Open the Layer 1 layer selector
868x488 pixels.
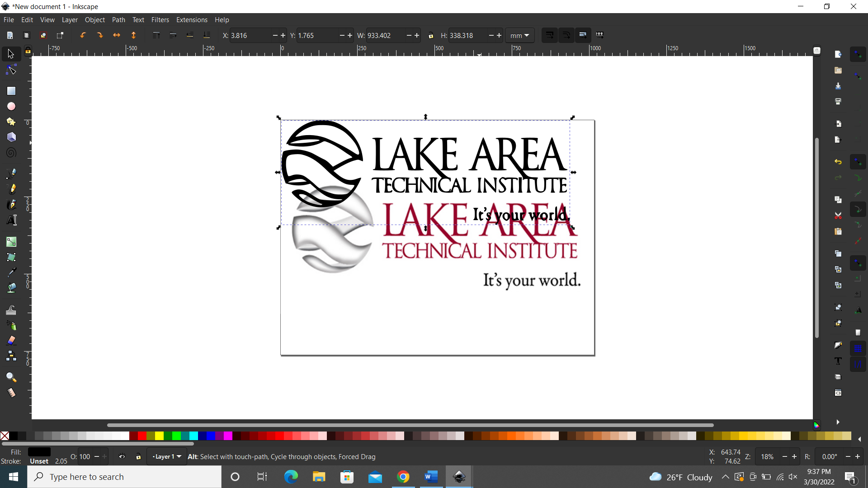[x=166, y=456]
